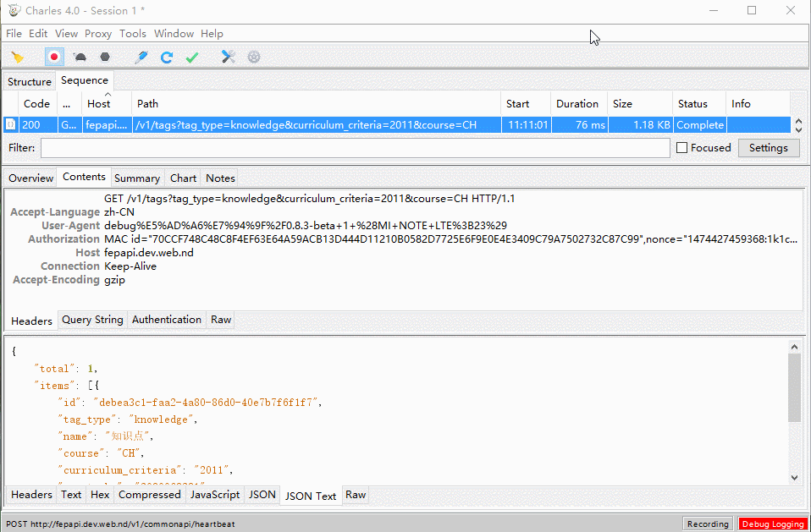The image size is (811, 532).
Task: Enable breakpoints via the hexagon icon
Action: (103, 57)
